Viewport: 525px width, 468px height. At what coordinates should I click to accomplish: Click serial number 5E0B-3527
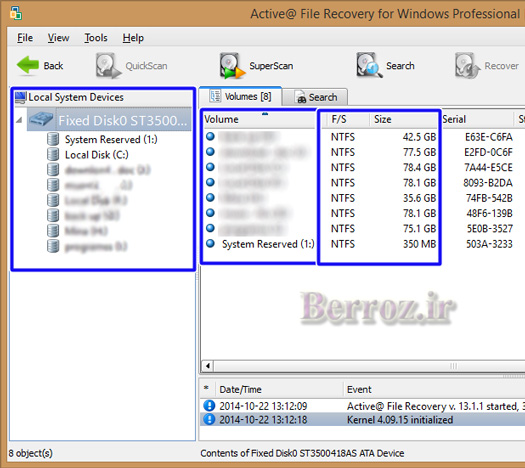pyautogui.click(x=490, y=229)
